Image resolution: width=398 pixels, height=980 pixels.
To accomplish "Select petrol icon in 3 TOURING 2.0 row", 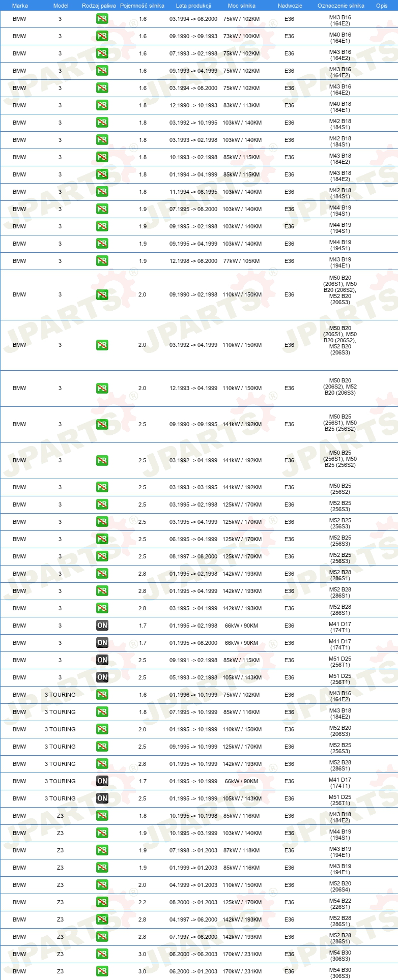I will click(x=102, y=729).
